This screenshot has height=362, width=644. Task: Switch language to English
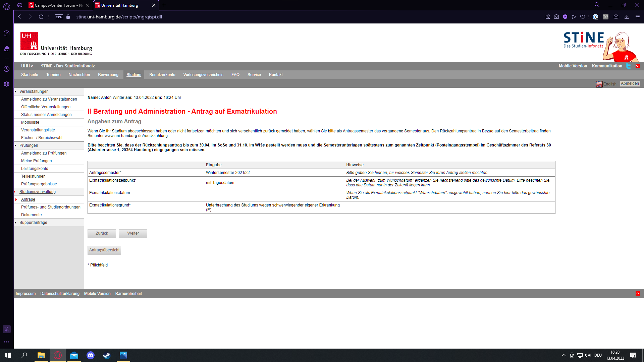click(606, 84)
